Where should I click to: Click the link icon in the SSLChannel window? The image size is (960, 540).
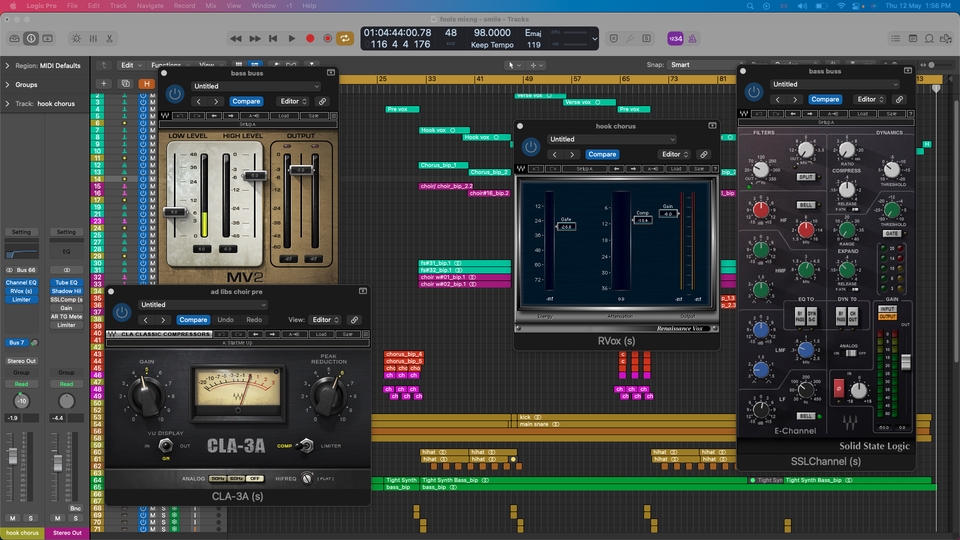click(899, 99)
